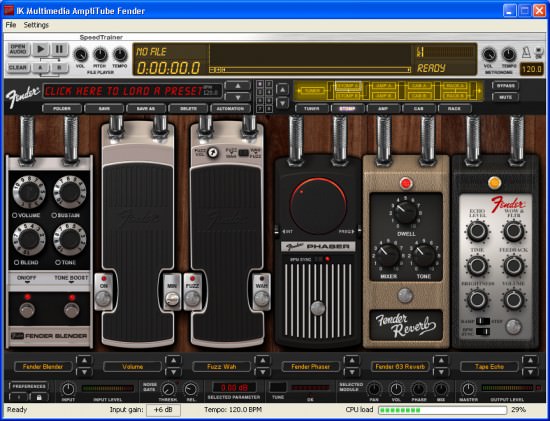
Task: Toggle the Fuzz Wah WAH switch
Action: coord(262,292)
